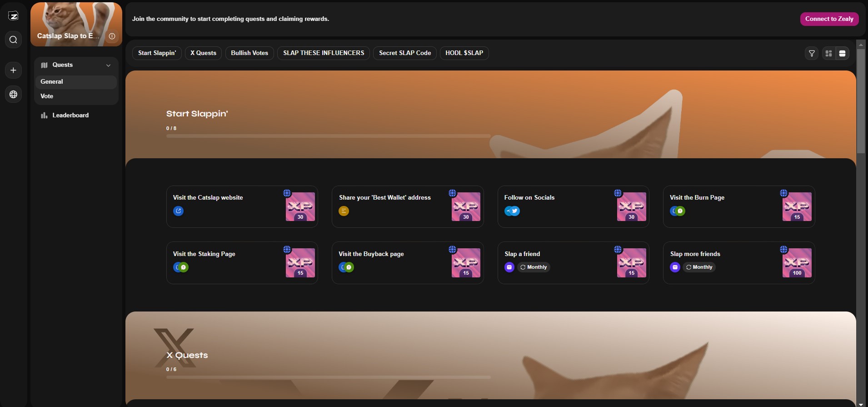Click Twitter icon under Follow on Socials
The width and height of the screenshot is (868, 407).
[x=515, y=211]
